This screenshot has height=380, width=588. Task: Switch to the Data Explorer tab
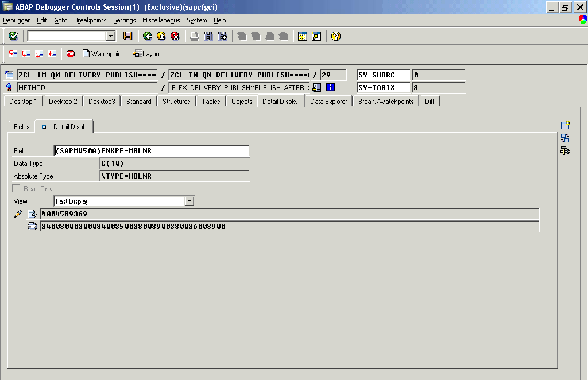pos(328,102)
